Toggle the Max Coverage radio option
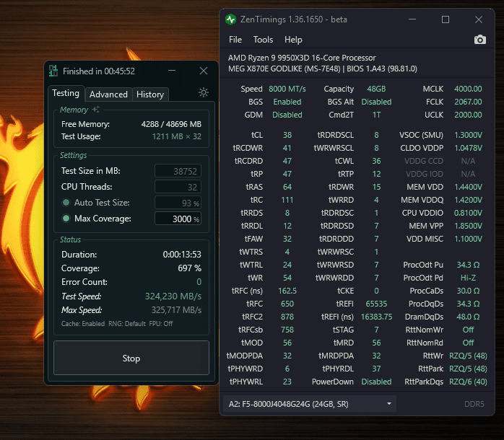This screenshot has height=440, width=504. (x=66, y=219)
